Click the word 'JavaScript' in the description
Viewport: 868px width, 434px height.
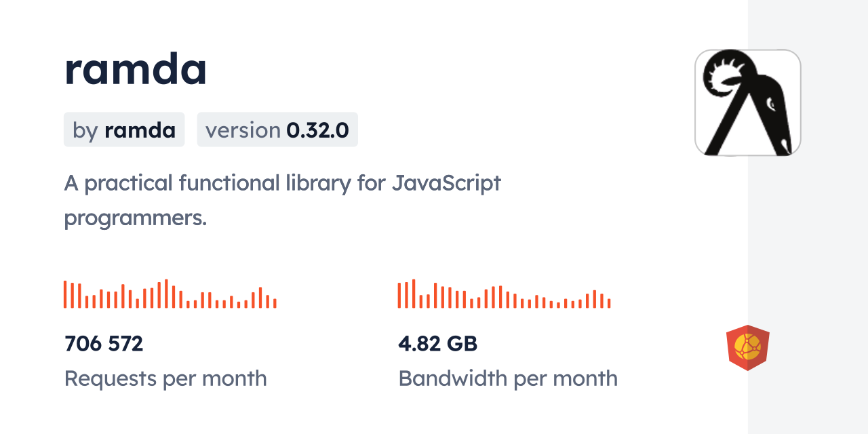[x=446, y=183]
